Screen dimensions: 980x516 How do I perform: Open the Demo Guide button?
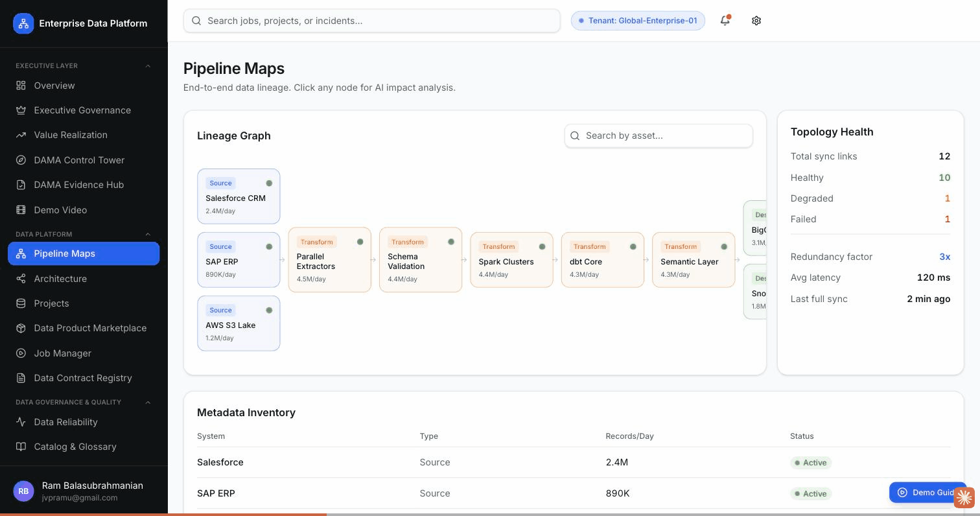click(927, 493)
